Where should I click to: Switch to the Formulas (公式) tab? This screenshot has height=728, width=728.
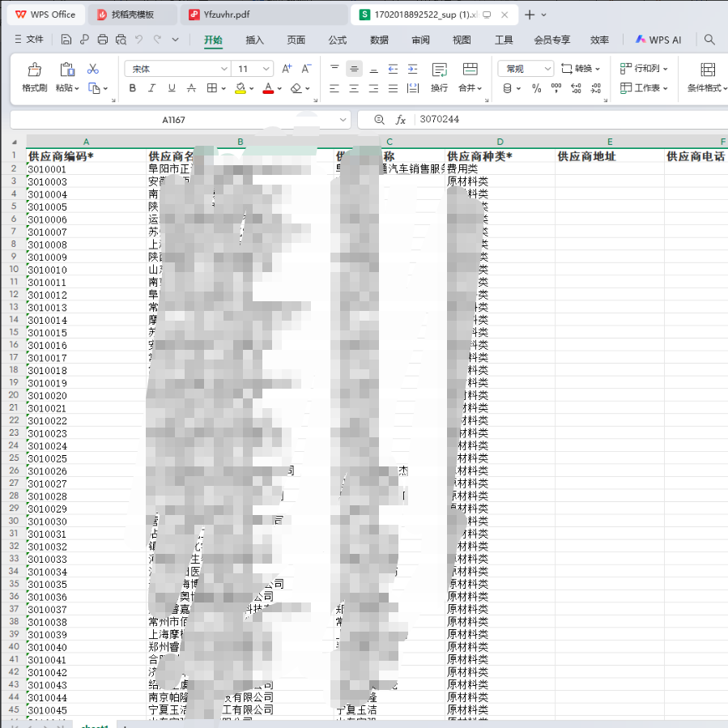coord(338,40)
